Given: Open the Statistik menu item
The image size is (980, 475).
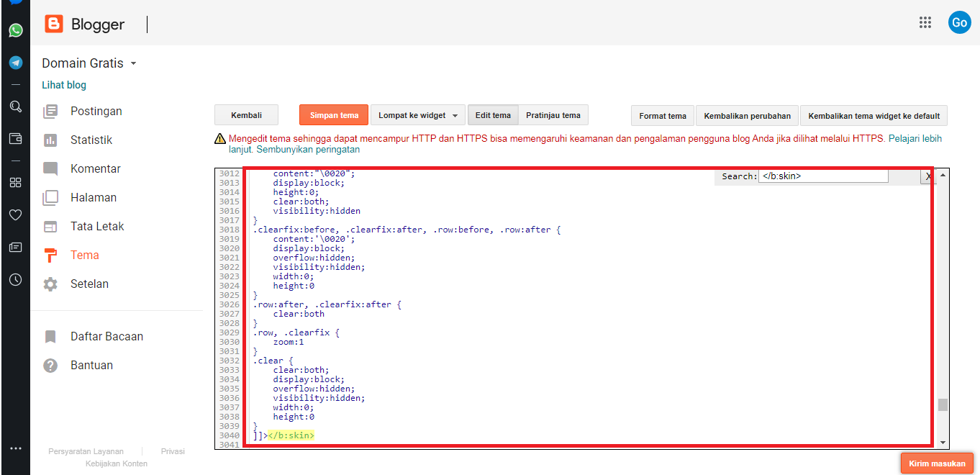Looking at the screenshot, I should click(91, 140).
